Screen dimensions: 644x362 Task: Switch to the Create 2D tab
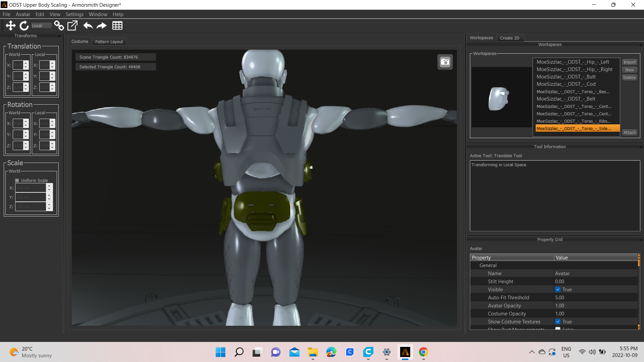click(x=509, y=38)
